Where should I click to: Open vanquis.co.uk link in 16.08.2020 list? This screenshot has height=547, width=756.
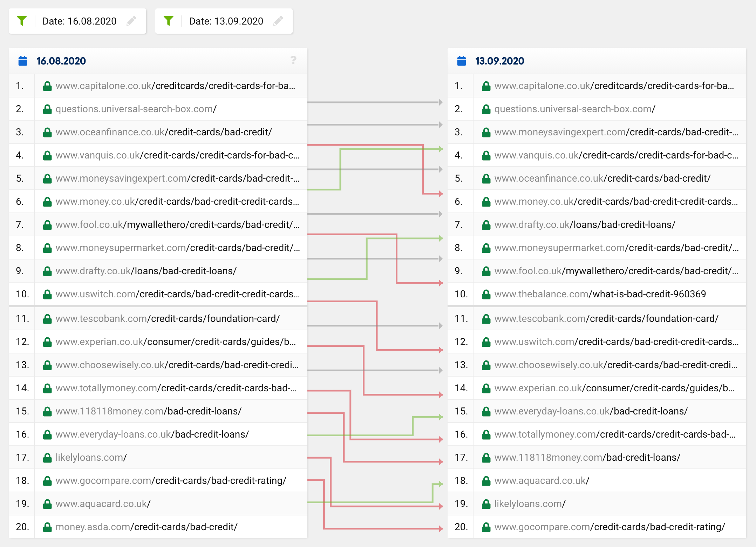click(x=178, y=155)
